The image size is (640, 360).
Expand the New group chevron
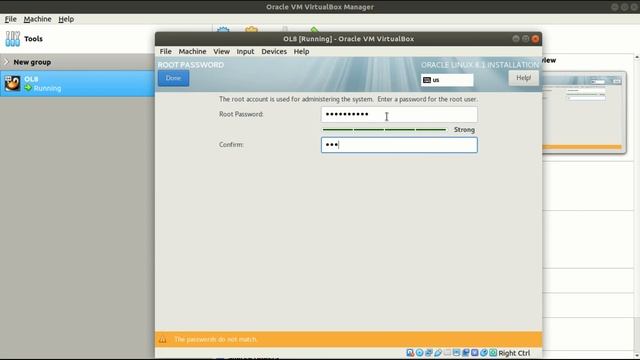[7, 62]
